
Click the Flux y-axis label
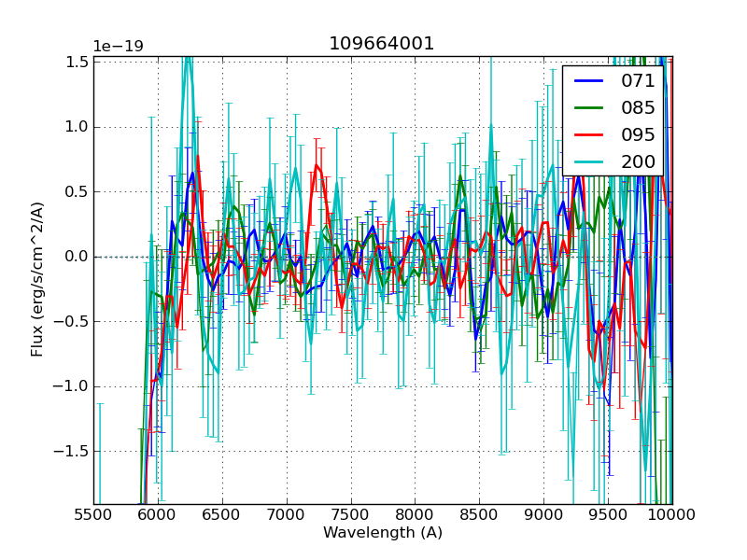[37, 280]
